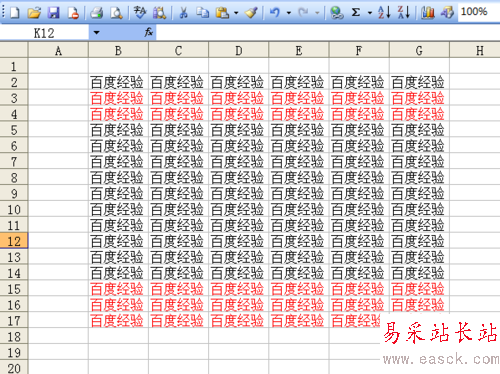The width and height of the screenshot is (500, 374).
Task: Click cell C5 containing 百度经验
Action: click(x=178, y=130)
